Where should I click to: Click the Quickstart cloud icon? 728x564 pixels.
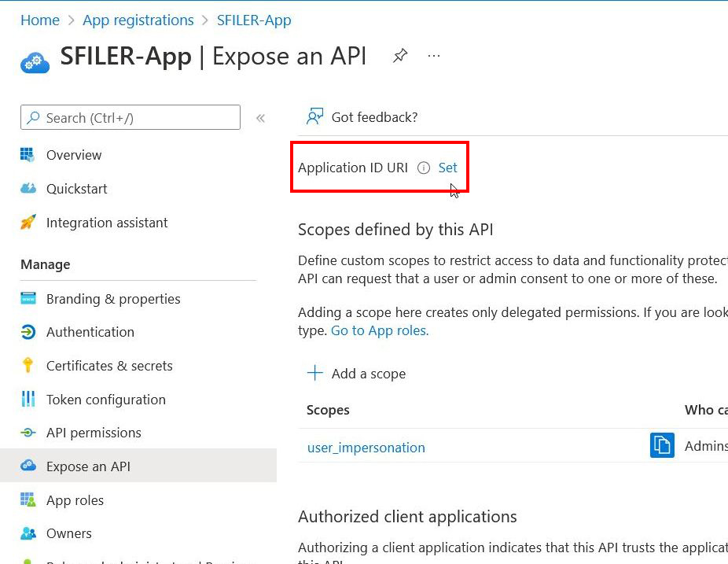click(x=28, y=188)
